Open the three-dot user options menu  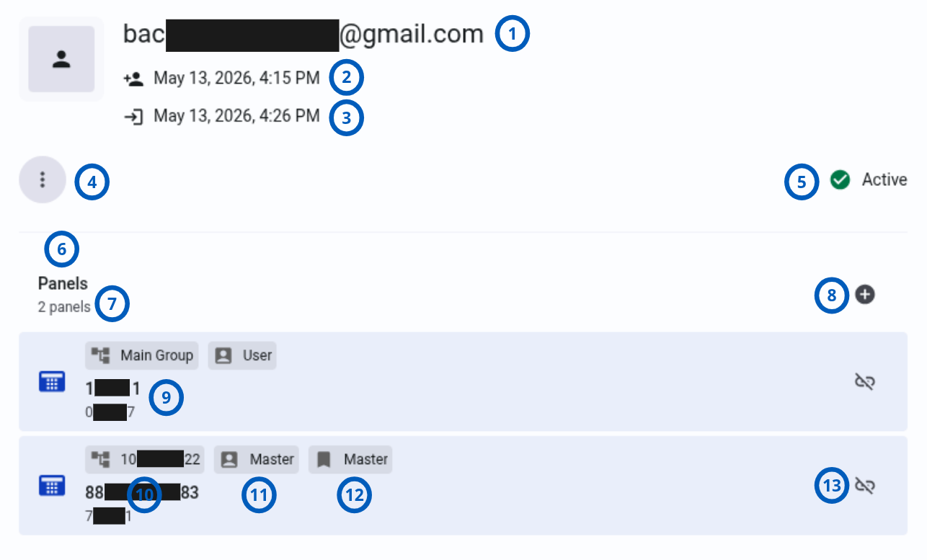click(43, 180)
